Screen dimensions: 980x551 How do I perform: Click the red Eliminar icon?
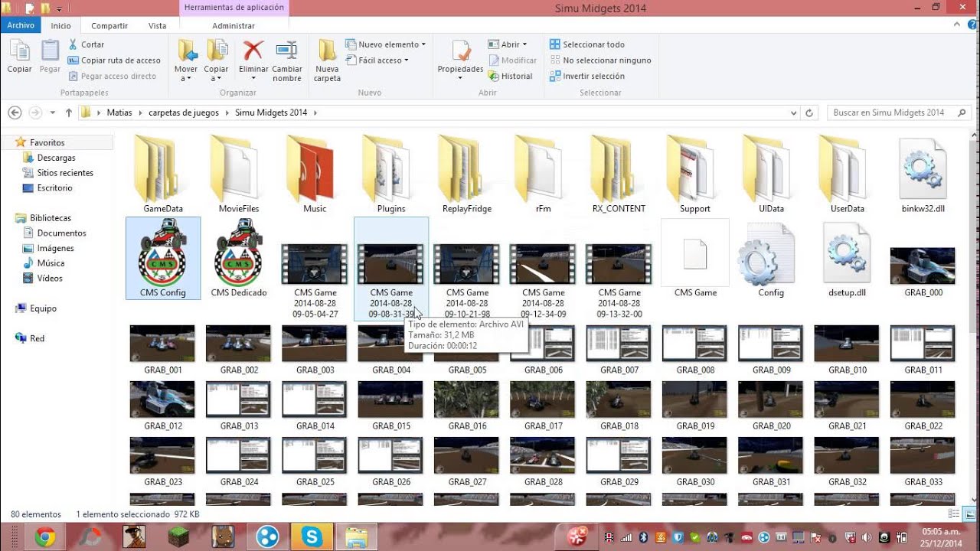[253, 51]
